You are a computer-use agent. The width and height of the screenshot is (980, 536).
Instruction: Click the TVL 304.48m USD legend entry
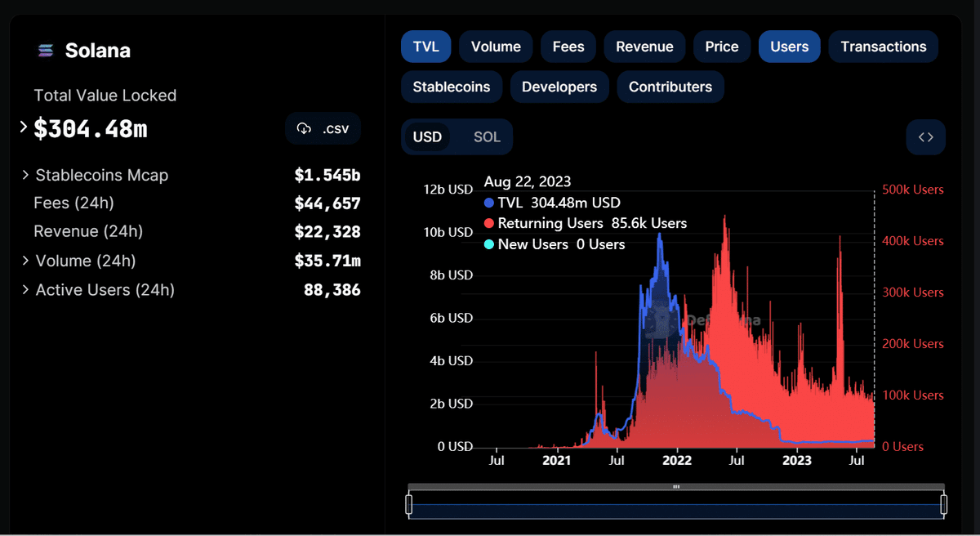pyautogui.click(x=552, y=202)
